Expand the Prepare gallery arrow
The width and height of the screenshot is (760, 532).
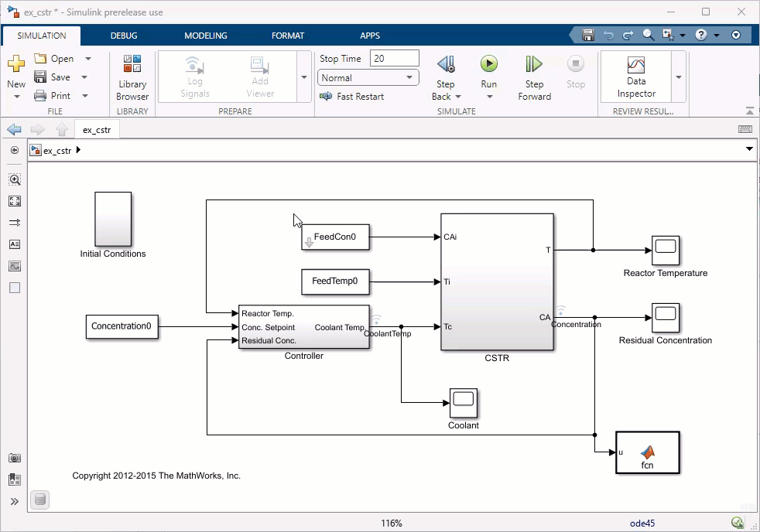(304, 77)
